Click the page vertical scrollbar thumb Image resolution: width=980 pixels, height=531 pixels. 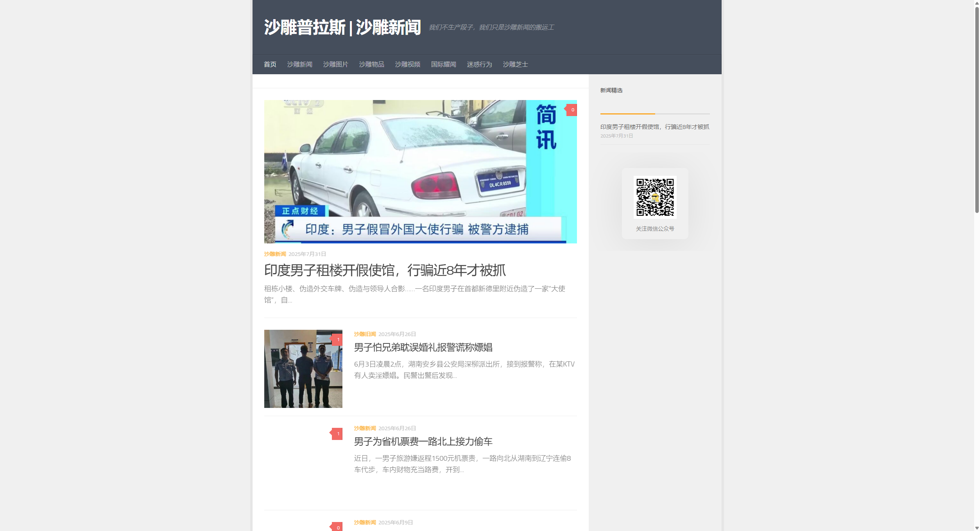click(977, 109)
